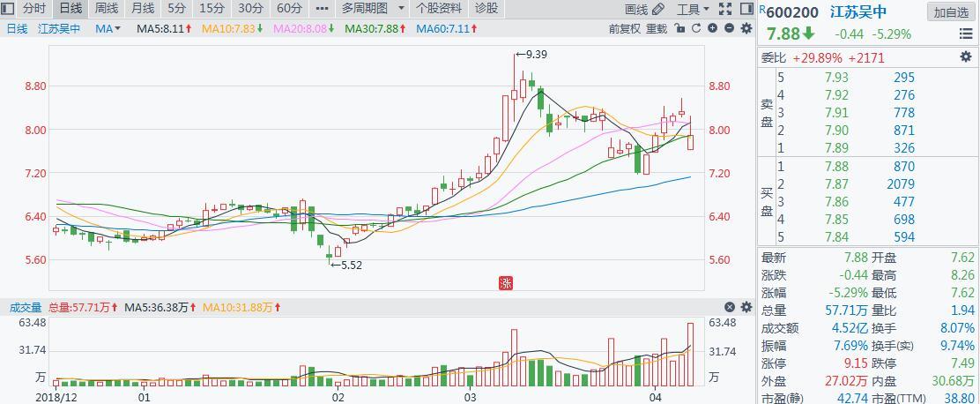This screenshot has width=980, height=404.
Task: Refresh the chart with reload icon
Action: (696, 28)
